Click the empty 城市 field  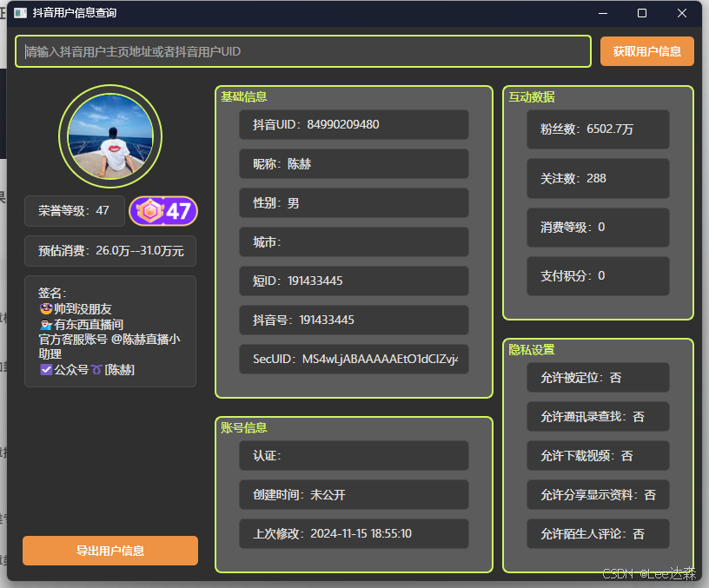(354, 241)
